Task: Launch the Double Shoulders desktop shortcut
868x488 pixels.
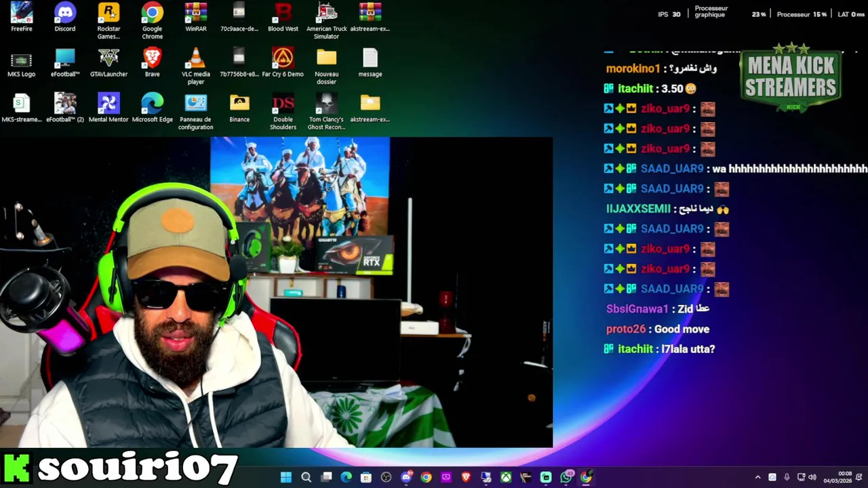Action: pos(283,112)
